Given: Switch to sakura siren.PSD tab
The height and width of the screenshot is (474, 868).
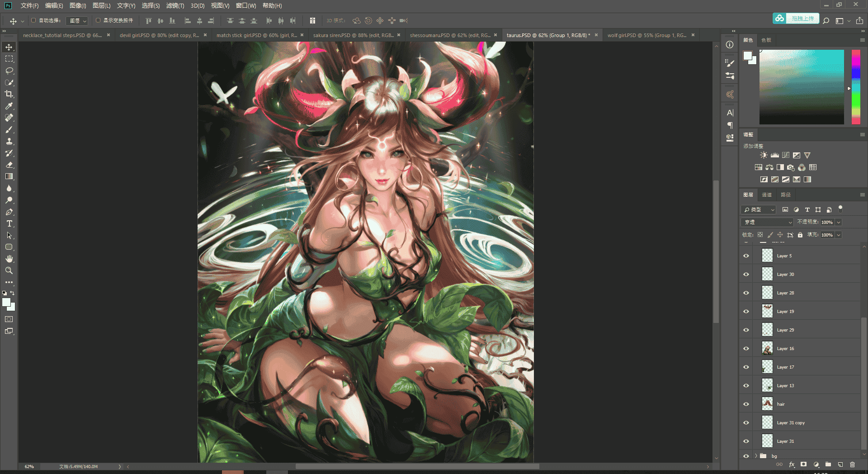Looking at the screenshot, I should click(x=353, y=35).
